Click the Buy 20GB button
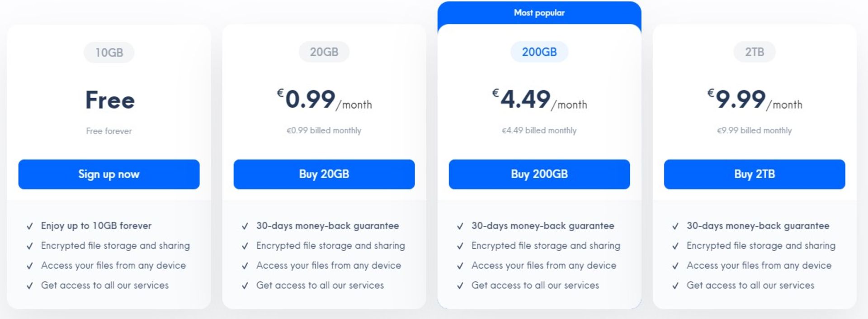This screenshot has width=868, height=319. [x=324, y=174]
